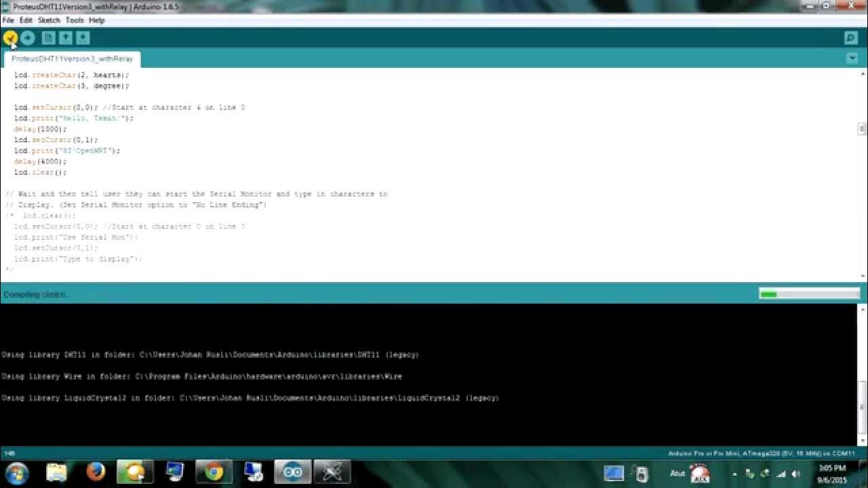Open the Serial Monitor magnifier icon
Screen dimensions: 868x488
point(851,38)
